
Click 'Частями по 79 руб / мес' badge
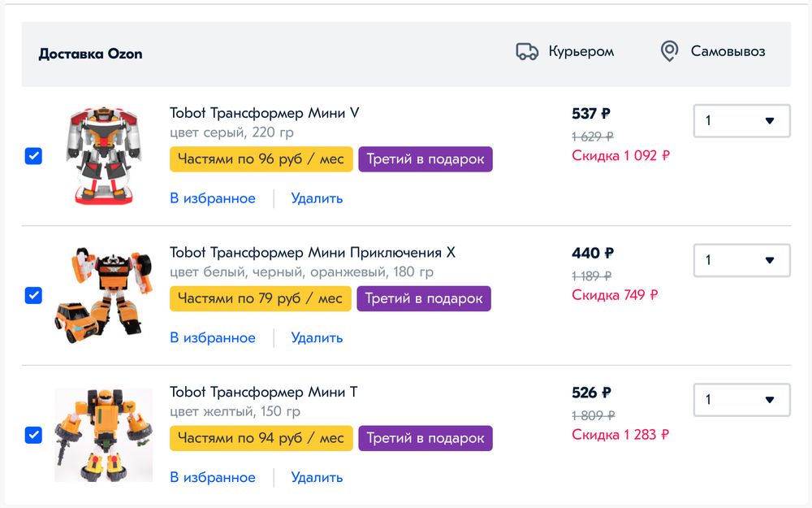tap(260, 299)
